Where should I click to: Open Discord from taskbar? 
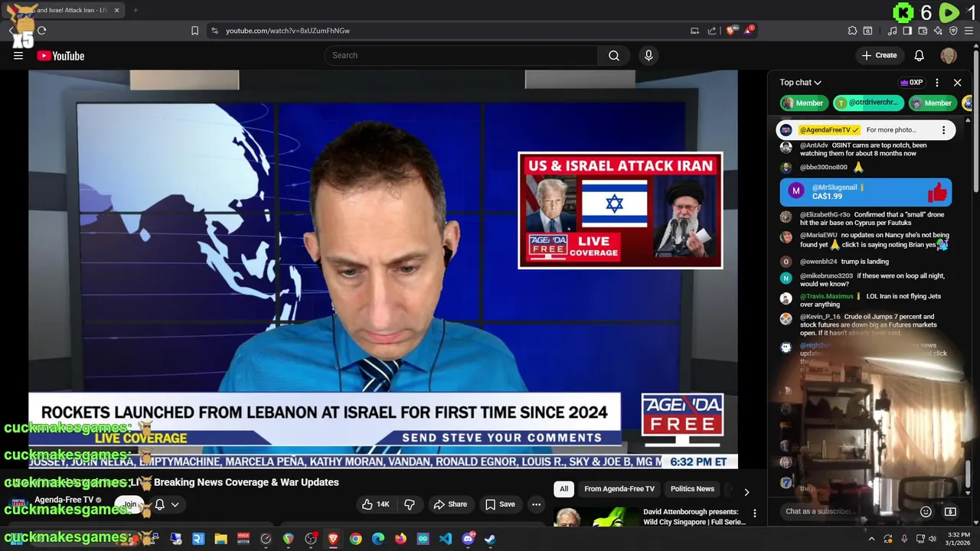[x=468, y=539]
